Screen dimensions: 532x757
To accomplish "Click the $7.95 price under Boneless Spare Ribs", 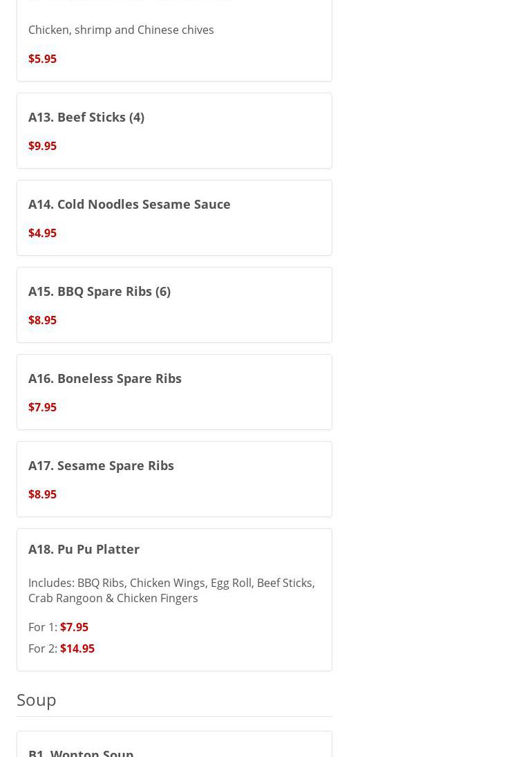I will (x=42, y=407).
